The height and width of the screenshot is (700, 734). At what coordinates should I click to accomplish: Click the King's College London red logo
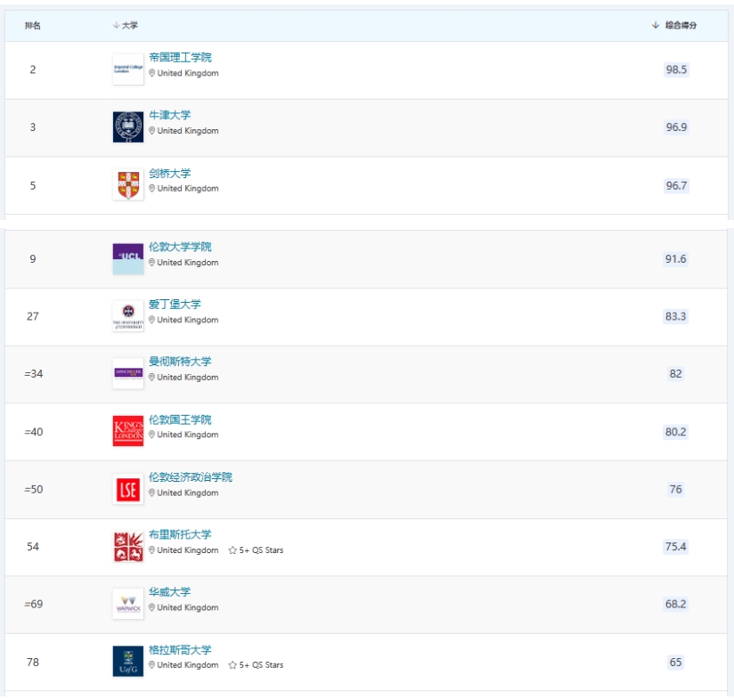(127, 431)
